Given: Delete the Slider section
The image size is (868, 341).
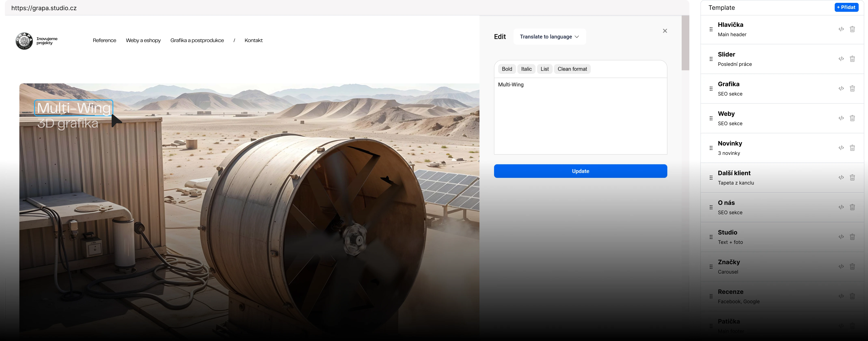Looking at the screenshot, I should point(852,59).
